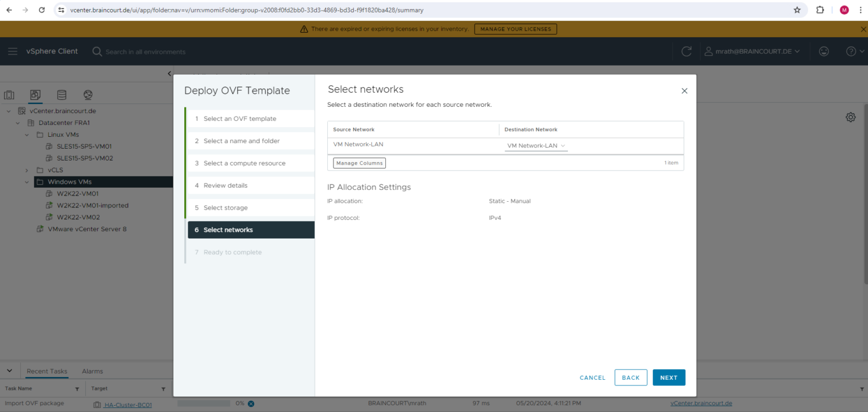Open the Destination Network dropdown for VM Network-LAN
The image size is (868, 412).
pos(535,145)
